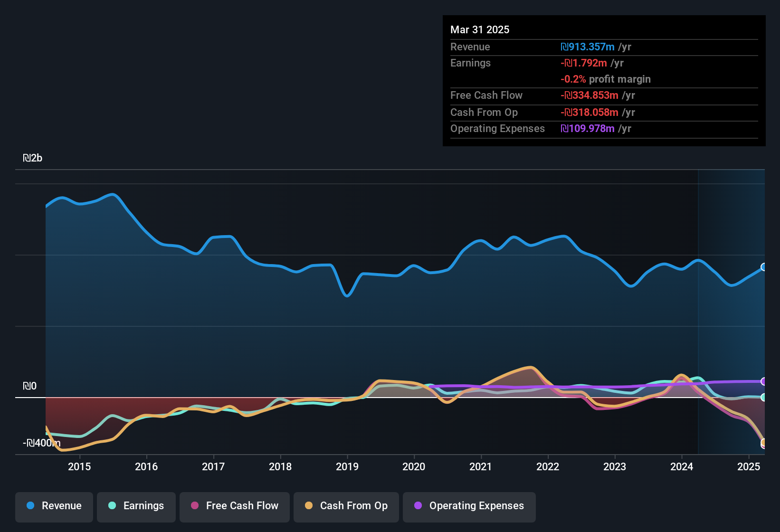Select the 2020 year label on the axis
780x532 pixels.
pos(414,466)
